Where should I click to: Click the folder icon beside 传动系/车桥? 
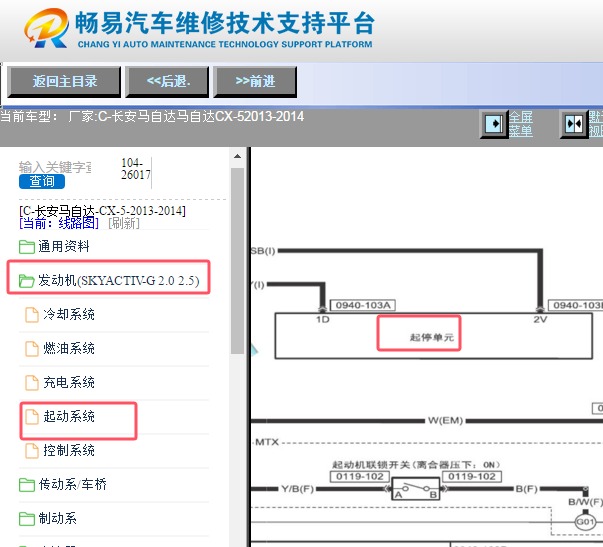point(27,485)
